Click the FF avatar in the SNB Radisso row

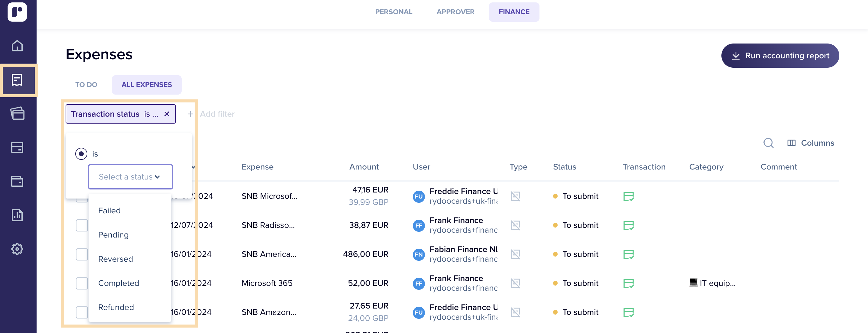(x=419, y=225)
